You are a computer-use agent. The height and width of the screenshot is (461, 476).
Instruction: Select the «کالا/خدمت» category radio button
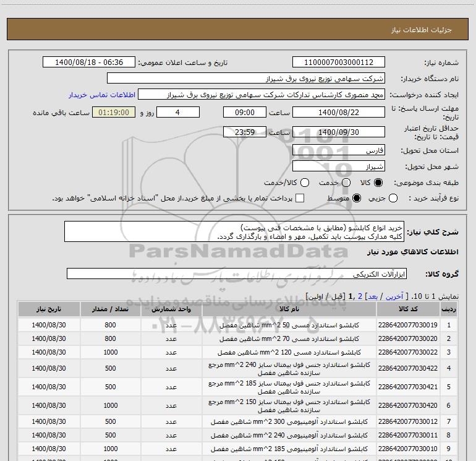(x=305, y=183)
